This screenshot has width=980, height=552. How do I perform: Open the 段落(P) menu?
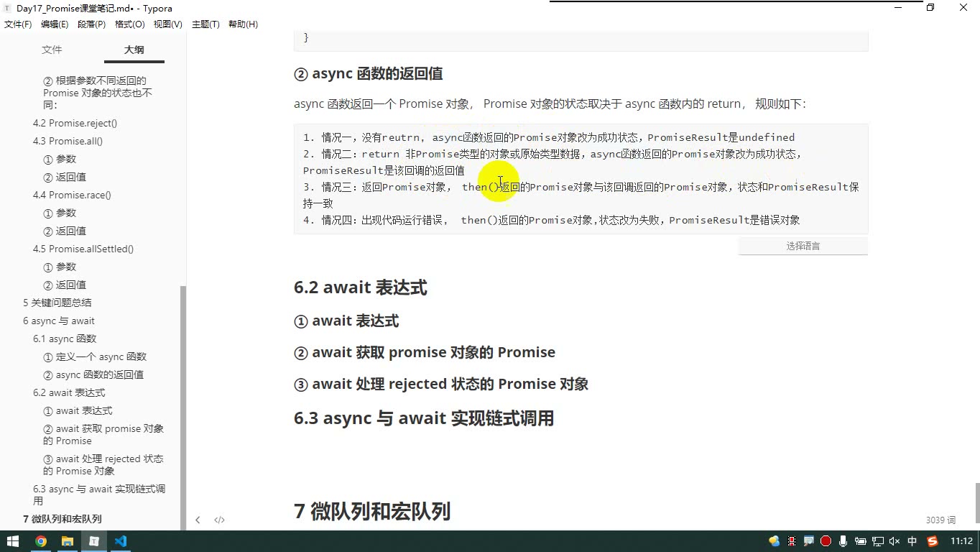coord(91,24)
